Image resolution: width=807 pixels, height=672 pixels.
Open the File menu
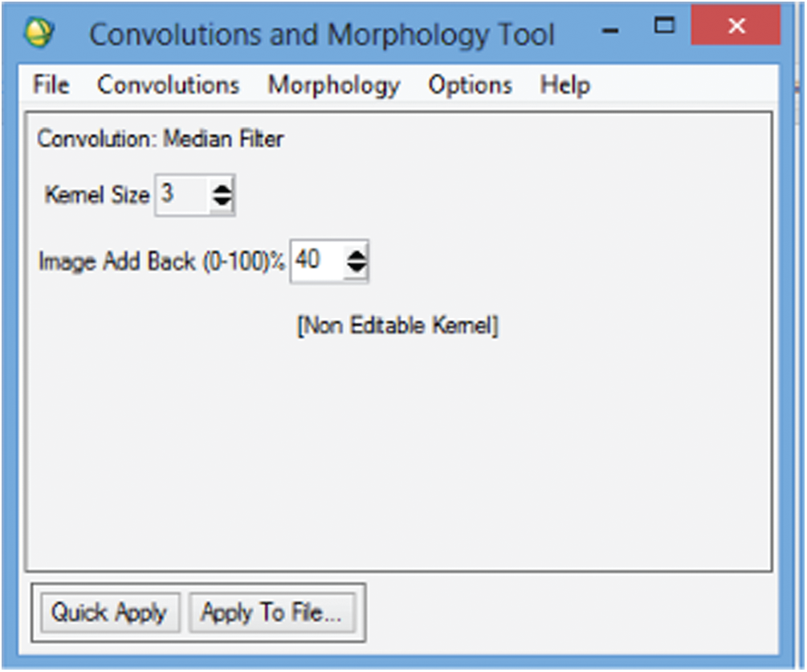(51, 85)
